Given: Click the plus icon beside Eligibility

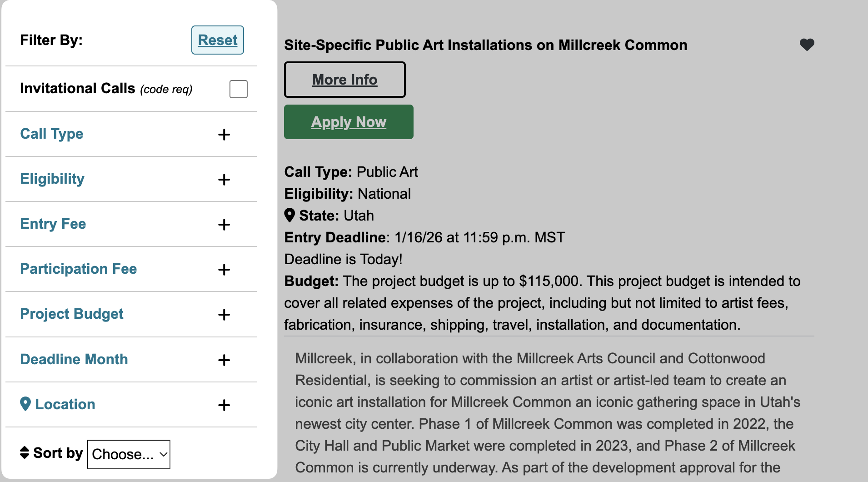Looking at the screenshot, I should pyautogui.click(x=224, y=180).
